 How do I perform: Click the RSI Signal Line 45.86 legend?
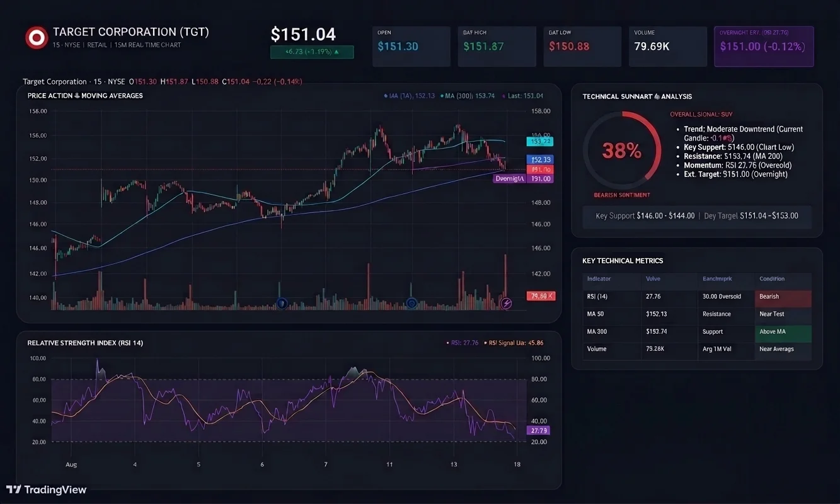coord(515,343)
